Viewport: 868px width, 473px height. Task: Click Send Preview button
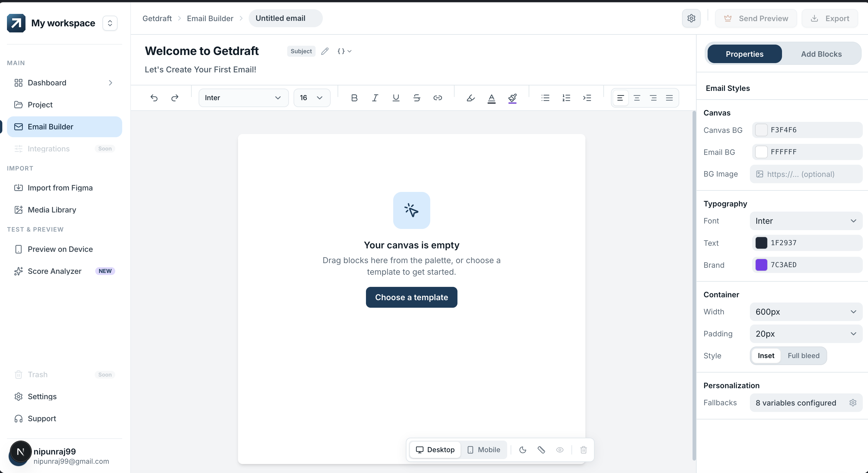756,18
